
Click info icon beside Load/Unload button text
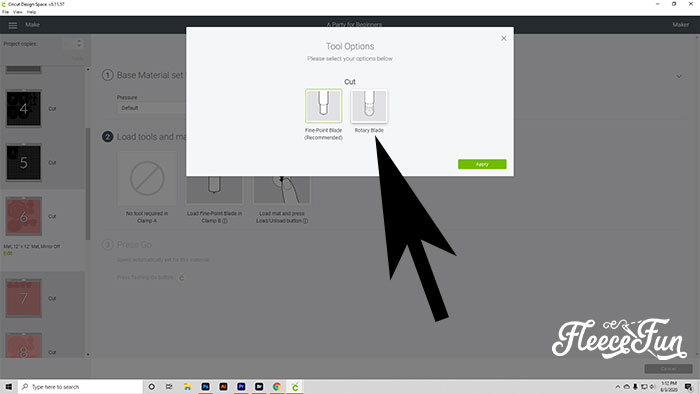[x=305, y=221]
